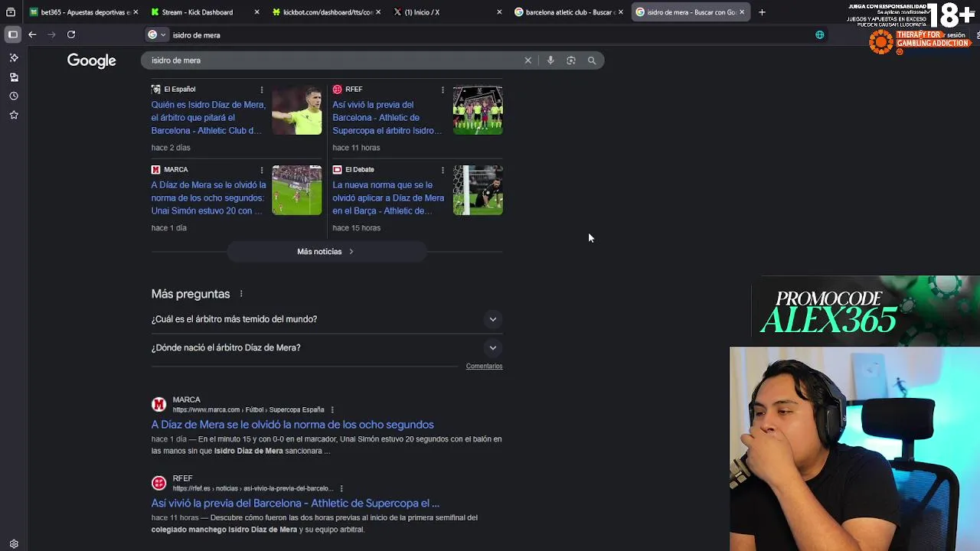Go forward with the browser arrow

tap(51, 34)
